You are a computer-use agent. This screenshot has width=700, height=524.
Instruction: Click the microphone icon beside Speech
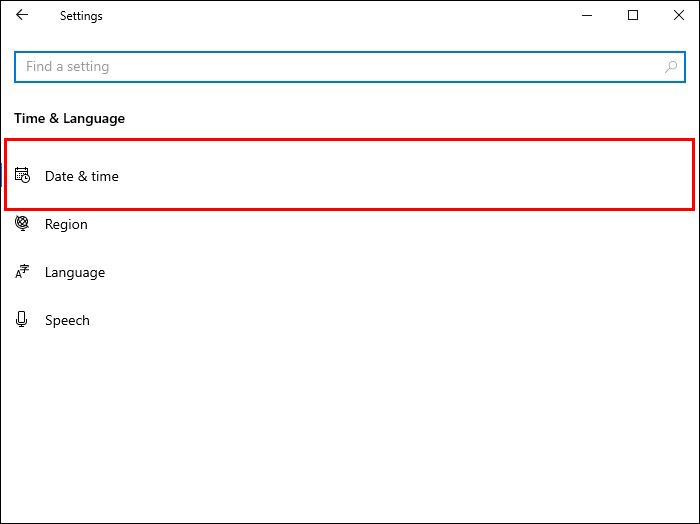click(x=22, y=320)
